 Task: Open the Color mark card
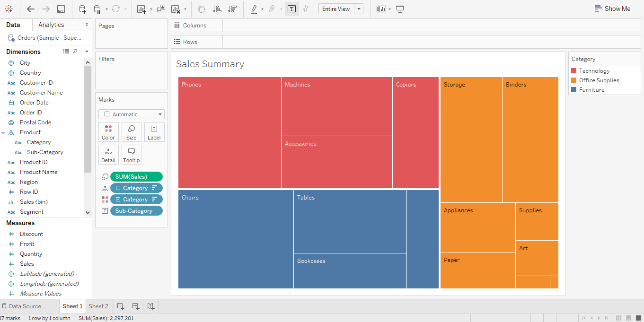108,132
